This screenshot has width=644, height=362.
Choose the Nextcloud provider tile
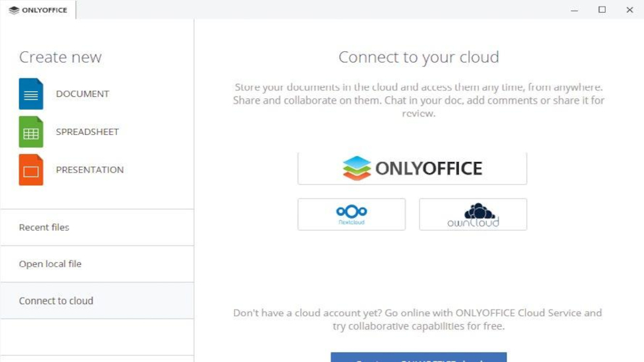[352, 215]
